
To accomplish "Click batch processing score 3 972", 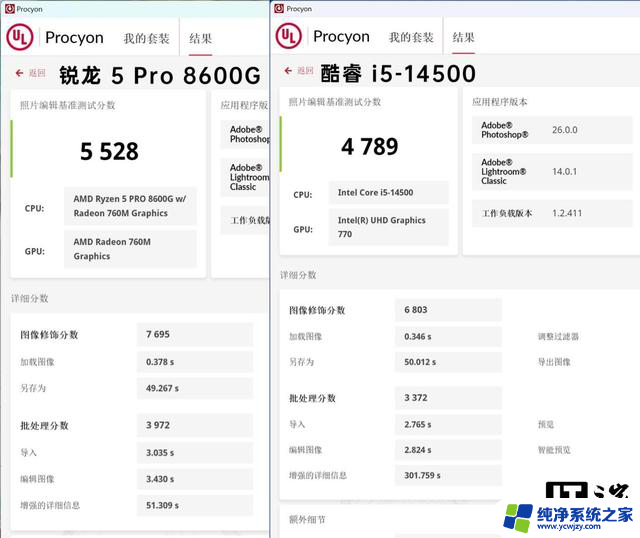I will [x=195, y=425].
